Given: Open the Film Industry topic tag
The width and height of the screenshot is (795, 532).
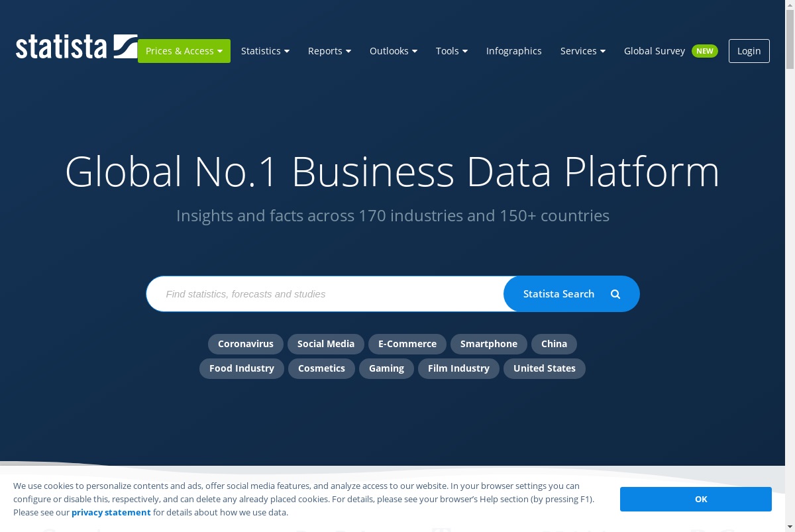Looking at the screenshot, I should (x=458, y=368).
